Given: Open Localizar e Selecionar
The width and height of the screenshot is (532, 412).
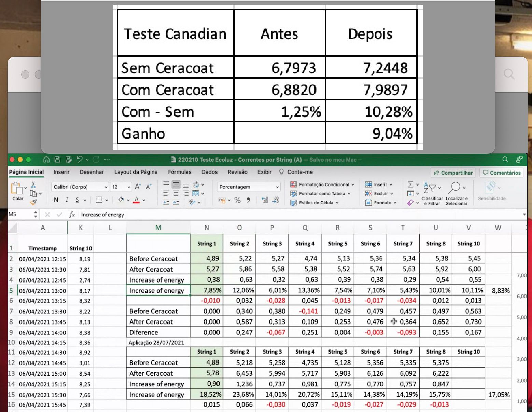Looking at the screenshot, I should click(x=457, y=193).
